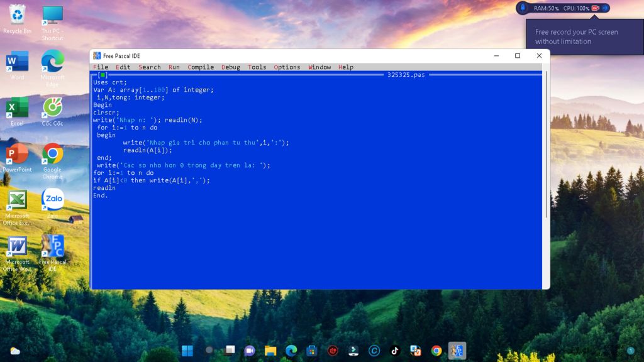Click the 'readln(A[i]);' code line
The width and height of the screenshot is (644, 362).
click(147, 150)
